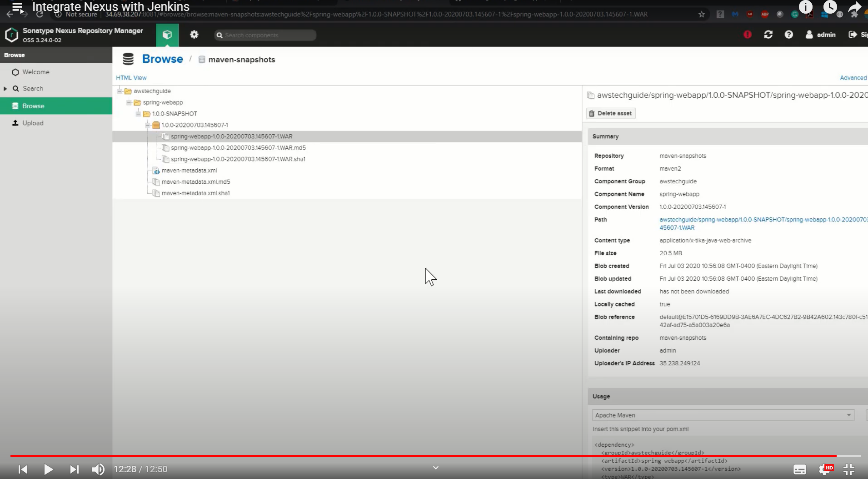
Task: Play the video
Action: tap(48, 469)
